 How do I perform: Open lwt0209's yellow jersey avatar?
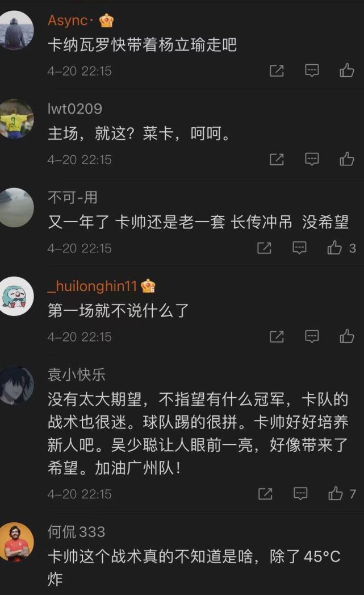15,119
